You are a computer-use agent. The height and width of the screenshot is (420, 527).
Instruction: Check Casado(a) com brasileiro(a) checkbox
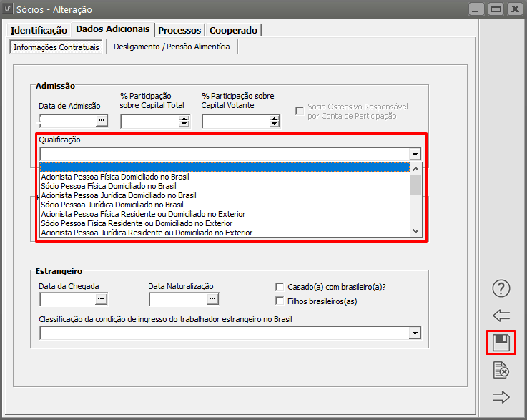(280, 287)
